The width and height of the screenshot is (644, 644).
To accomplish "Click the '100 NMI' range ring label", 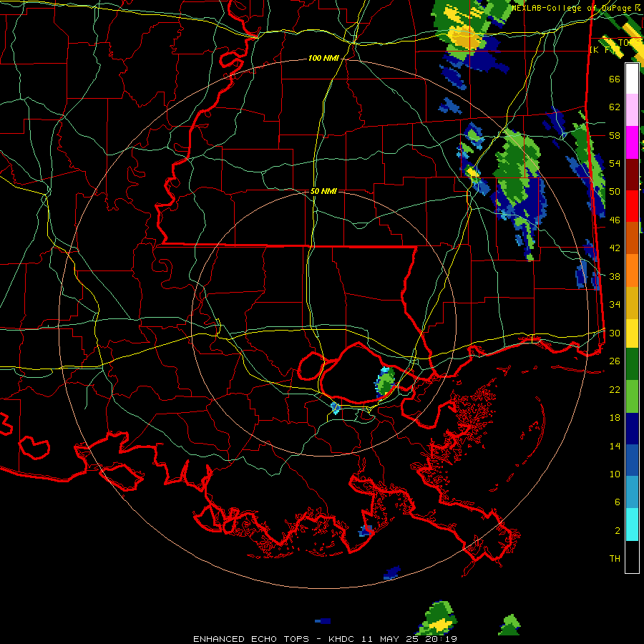I will click(323, 59).
